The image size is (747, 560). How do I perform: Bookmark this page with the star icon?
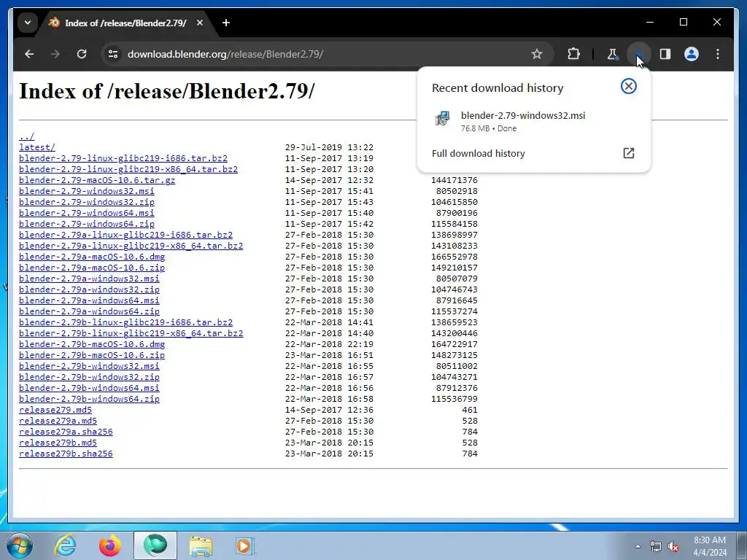(x=537, y=54)
